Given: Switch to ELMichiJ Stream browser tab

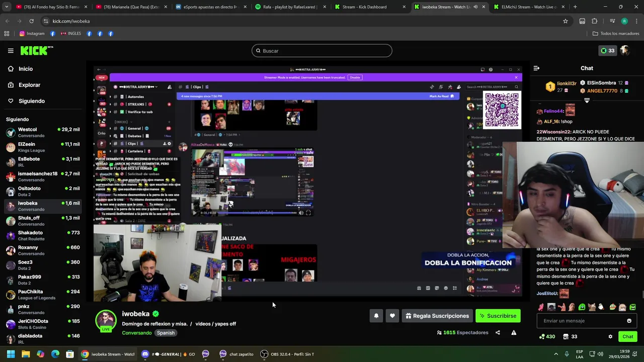Looking at the screenshot, I should click(529, 7).
